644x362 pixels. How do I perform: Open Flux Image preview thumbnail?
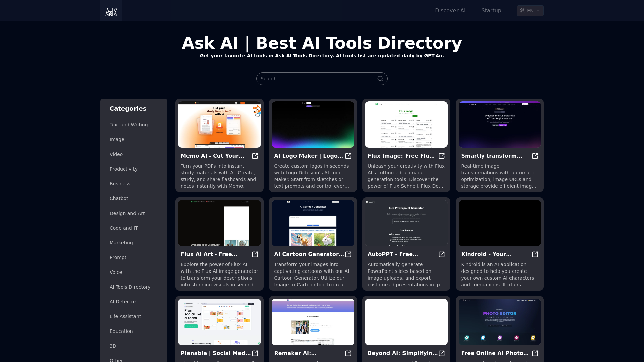pos(406,124)
